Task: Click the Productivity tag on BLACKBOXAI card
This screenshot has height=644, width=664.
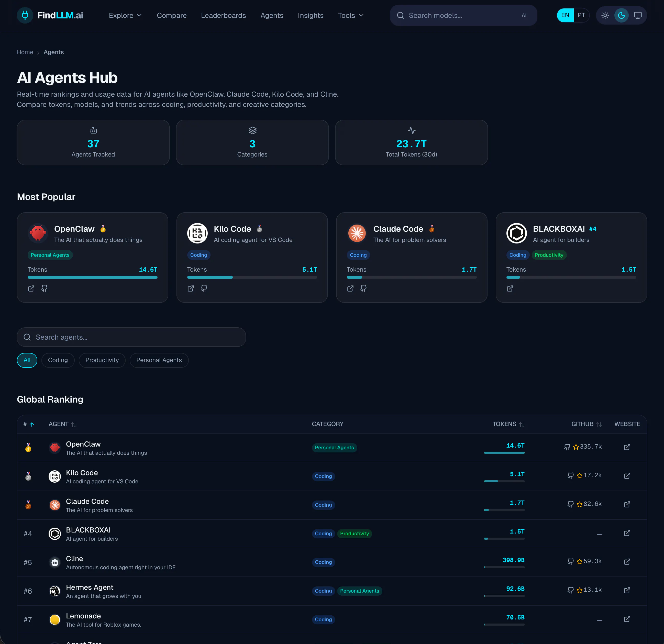Action: (549, 255)
